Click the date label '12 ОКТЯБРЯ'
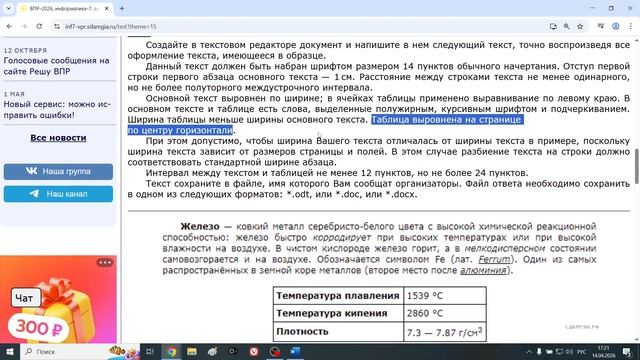Image resolution: width=640 pixels, height=360 pixels. (x=25, y=50)
